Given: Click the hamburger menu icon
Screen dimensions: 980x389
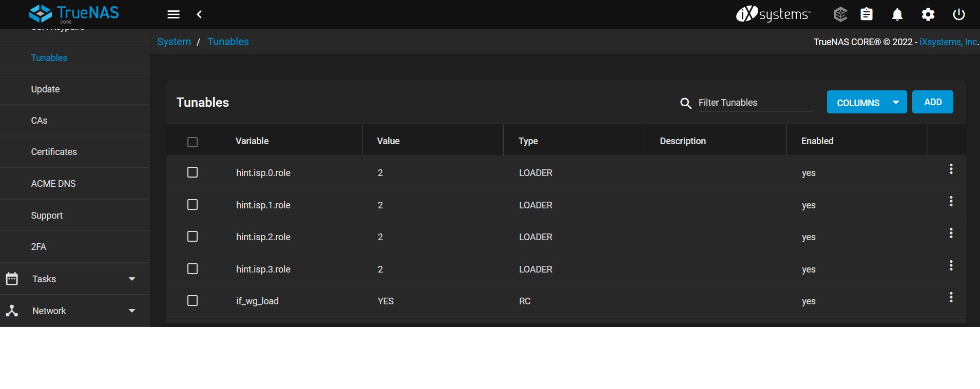Looking at the screenshot, I should click(174, 14).
